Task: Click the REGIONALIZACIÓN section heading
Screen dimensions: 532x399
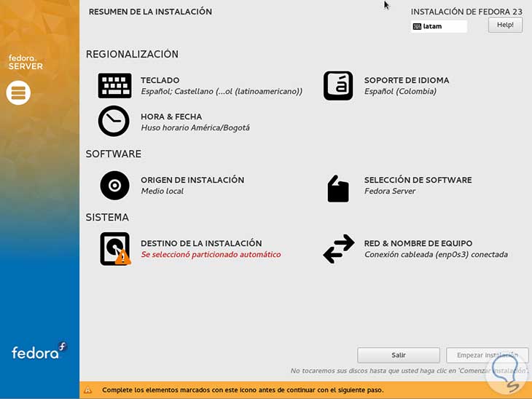Action: tap(132, 54)
